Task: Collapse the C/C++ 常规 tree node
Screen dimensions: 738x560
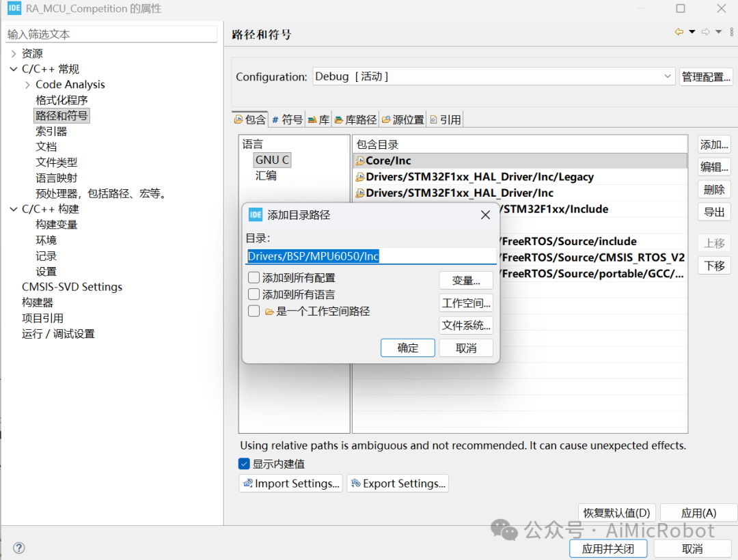Action: [14, 69]
